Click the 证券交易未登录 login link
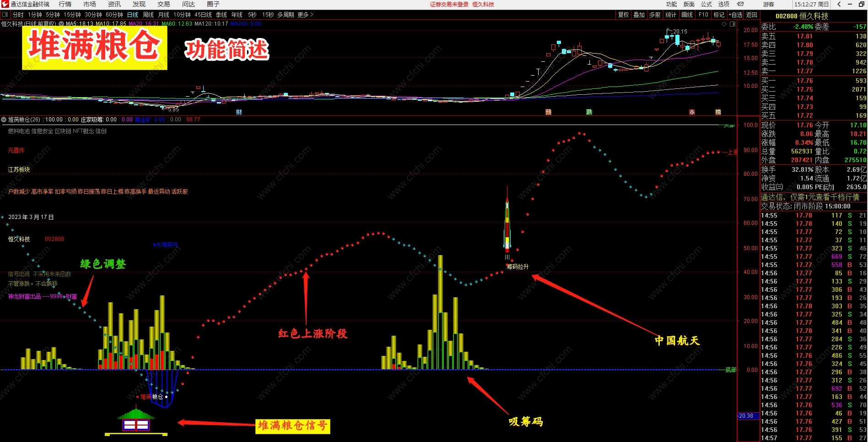The height and width of the screenshot is (442, 868). 449,4
